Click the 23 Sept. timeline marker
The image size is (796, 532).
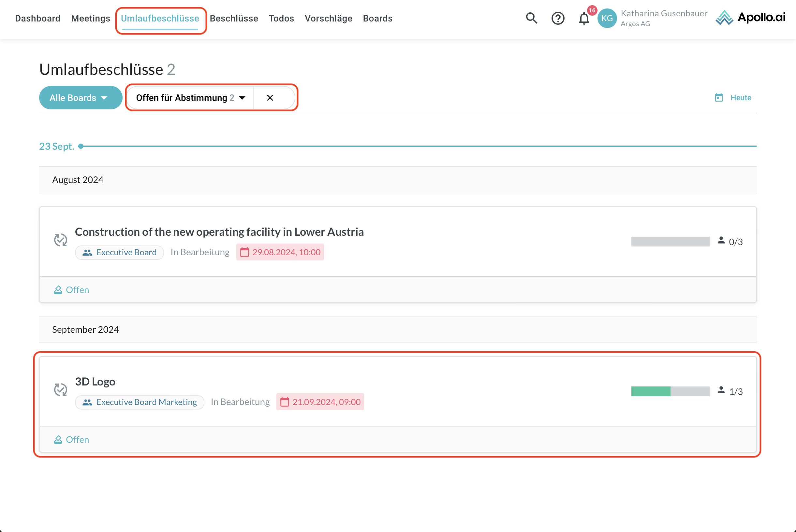click(81, 146)
